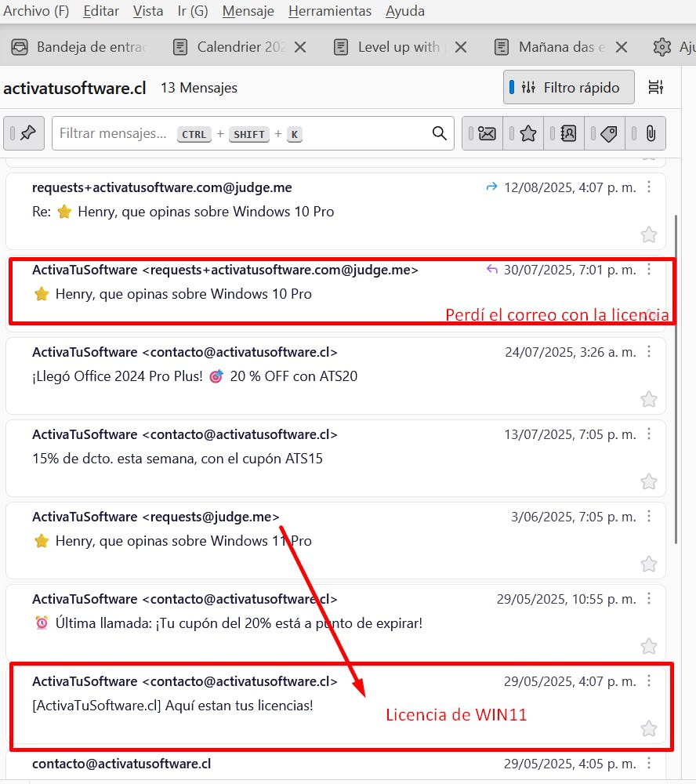The image size is (696, 784).
Task: Open '15% de dcto. esta semana' message subject
Action: pos(177,459)
